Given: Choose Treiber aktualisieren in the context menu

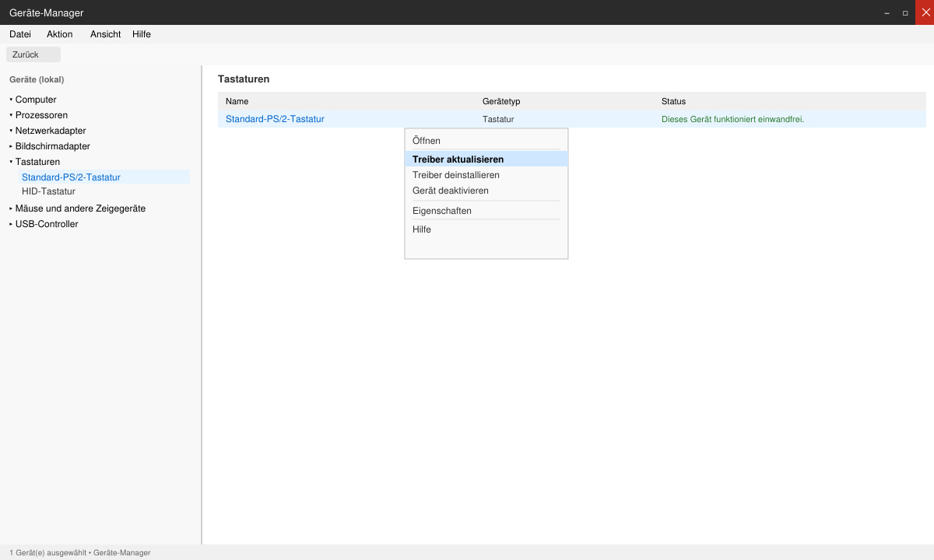Looking at the screenshot, I should pos(486,159).
